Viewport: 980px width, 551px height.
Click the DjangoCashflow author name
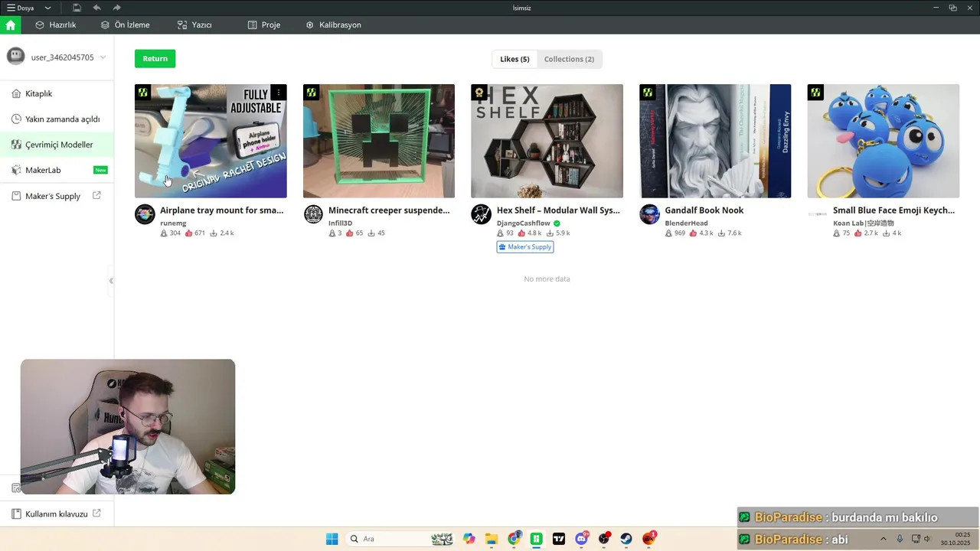click(524, 223)
